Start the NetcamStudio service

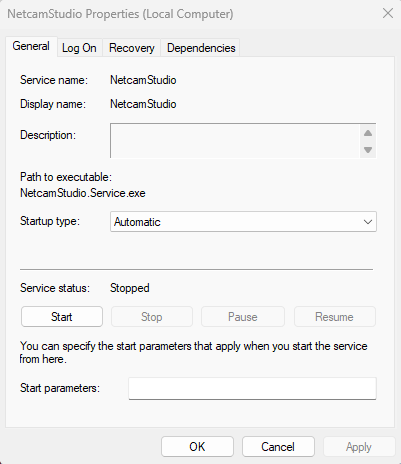point(62,317)
